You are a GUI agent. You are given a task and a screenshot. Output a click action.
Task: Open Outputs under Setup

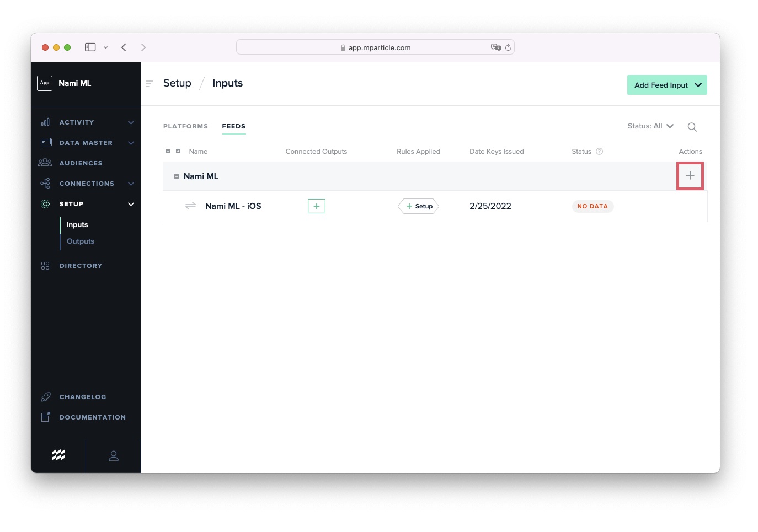tap(81, 241)
